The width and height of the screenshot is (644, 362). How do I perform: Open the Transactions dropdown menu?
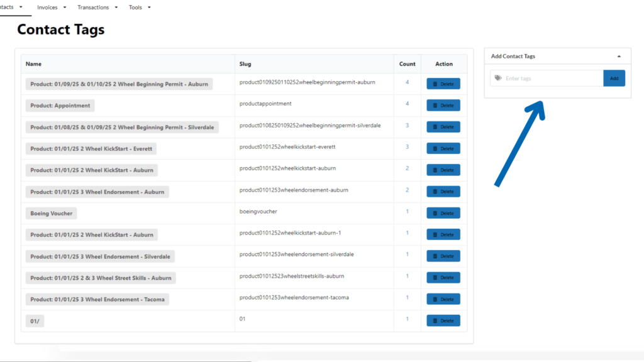(97, 8)
